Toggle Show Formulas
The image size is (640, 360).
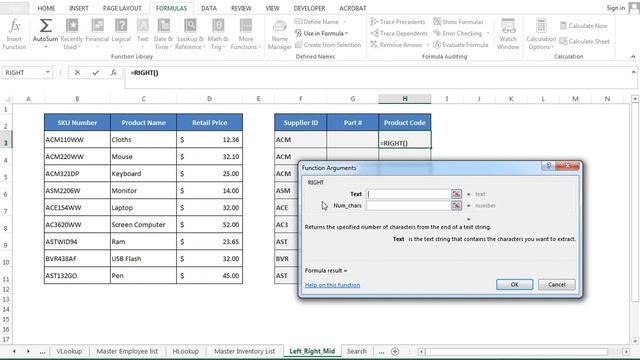[458, 22]
